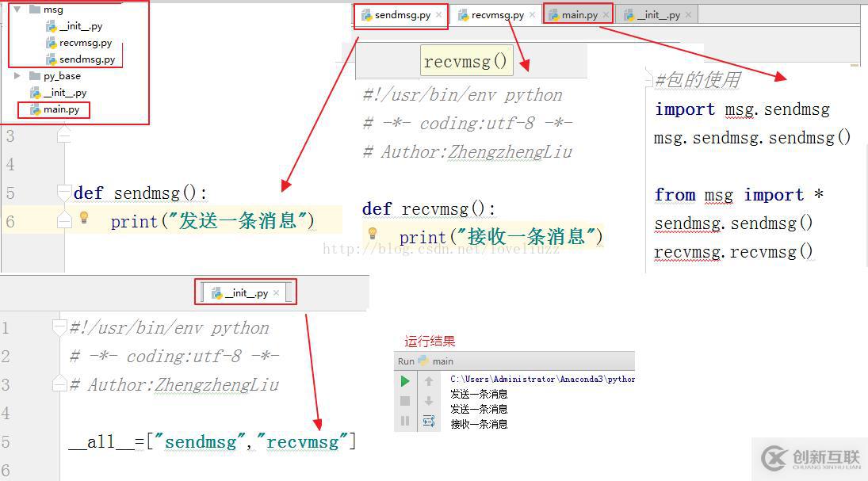
Task: Click the Python icon next to Run main label
Action: [x=423, y=361]
